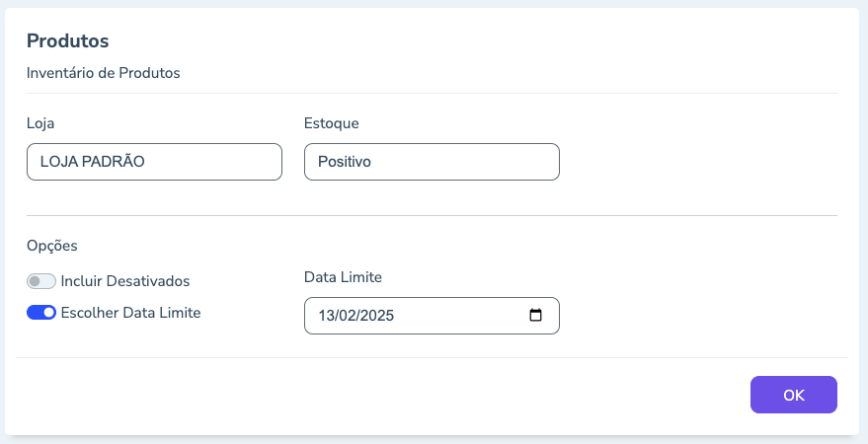868x444 pixels.
Task: Open the Loja dropdown
Action: pyautogui.click(x=154, y=162)
